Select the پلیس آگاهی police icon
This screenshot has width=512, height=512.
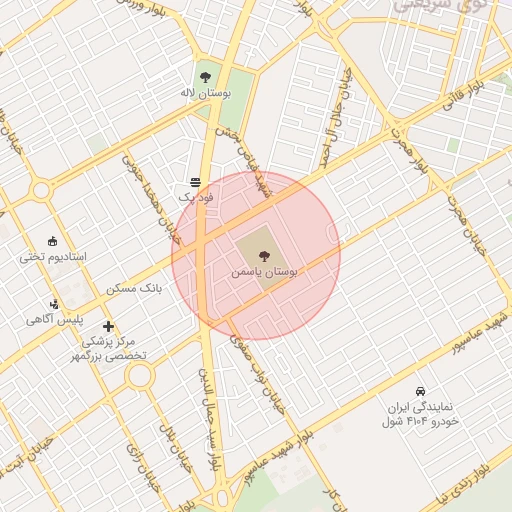click(x=54, y=304)
